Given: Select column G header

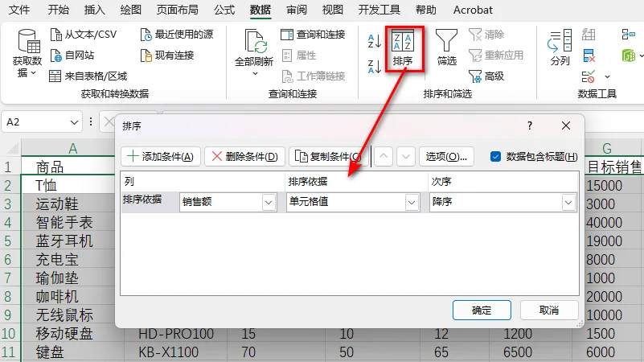Looking at the screenshot, I should [x=607, y=148].
